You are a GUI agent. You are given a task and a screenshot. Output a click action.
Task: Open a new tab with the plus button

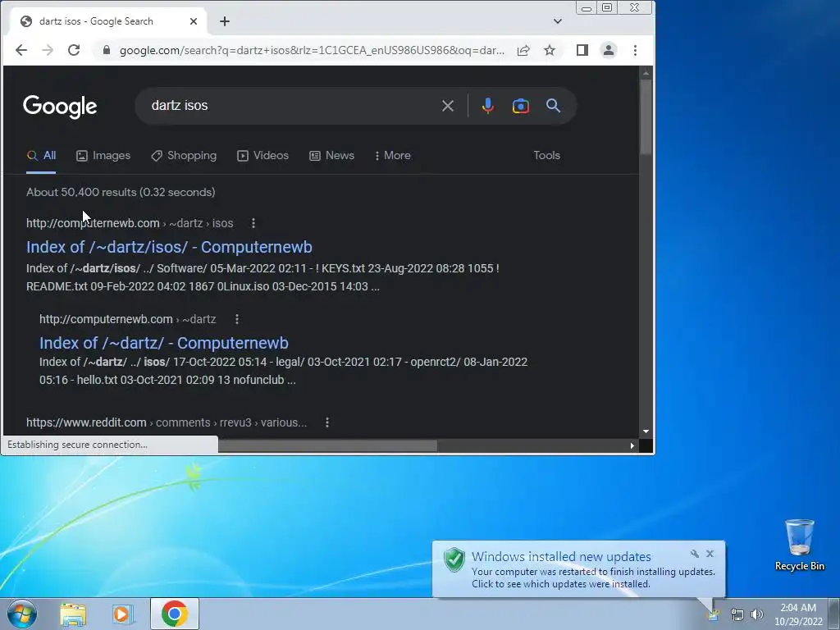pyautogui.click(x=225, y=21)
